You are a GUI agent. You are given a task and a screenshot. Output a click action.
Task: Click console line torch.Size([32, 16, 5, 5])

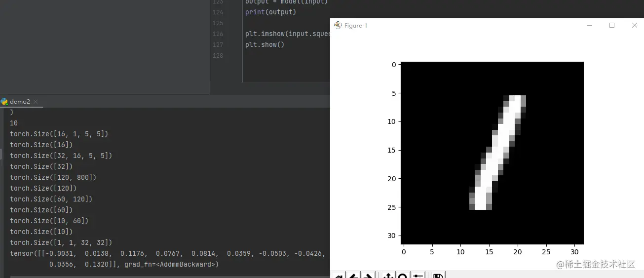(x=61, y=156)
